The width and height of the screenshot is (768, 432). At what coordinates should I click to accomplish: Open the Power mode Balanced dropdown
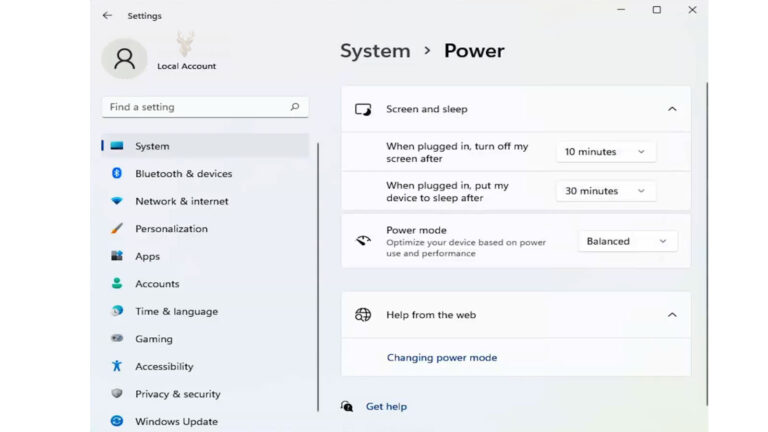[x=627, y=241]
